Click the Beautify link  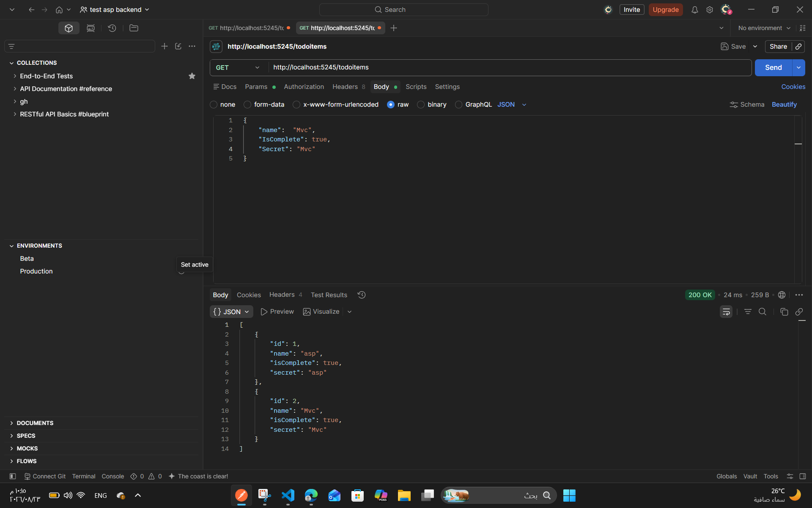(784, 105)
